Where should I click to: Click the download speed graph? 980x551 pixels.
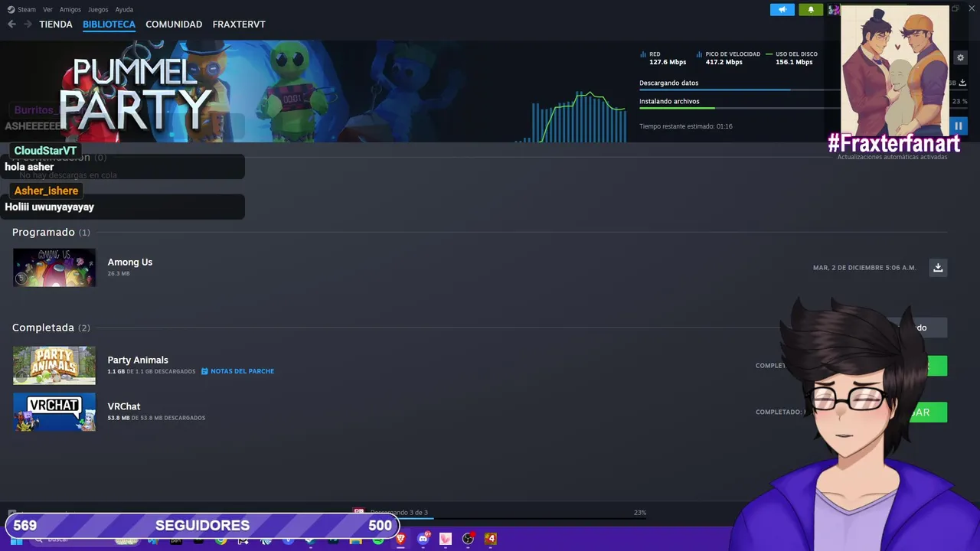click(x=572, y=116)
